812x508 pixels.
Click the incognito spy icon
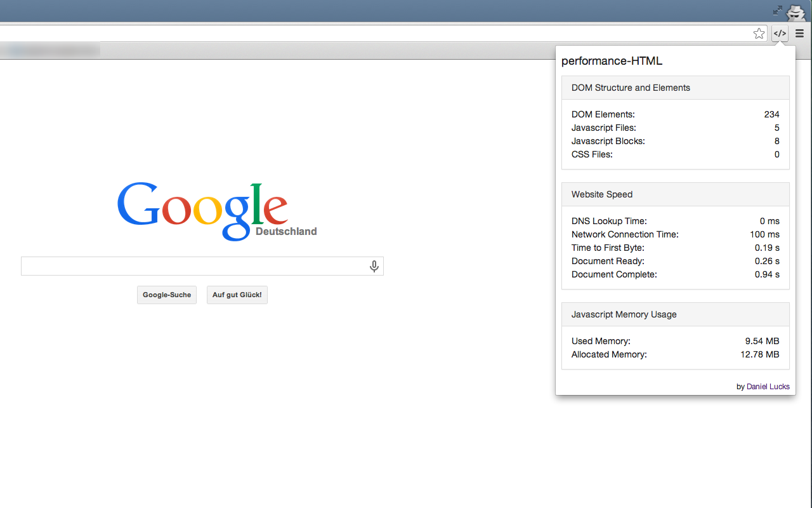[796, 11]
